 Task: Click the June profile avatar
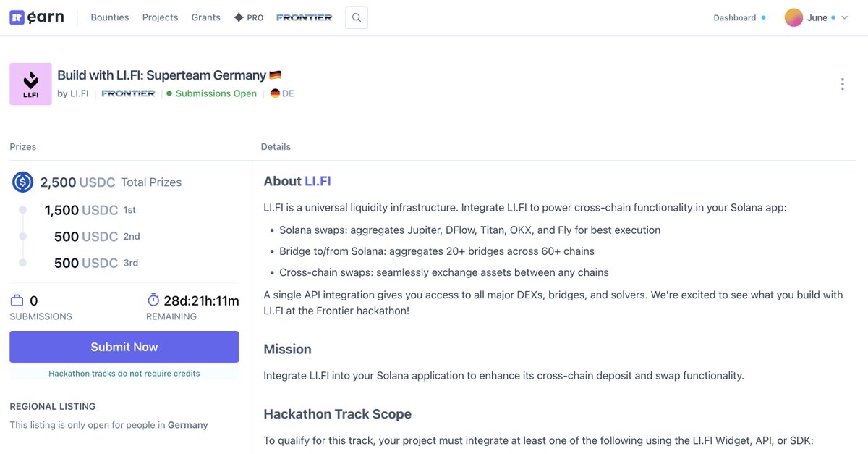pos(794,16)
